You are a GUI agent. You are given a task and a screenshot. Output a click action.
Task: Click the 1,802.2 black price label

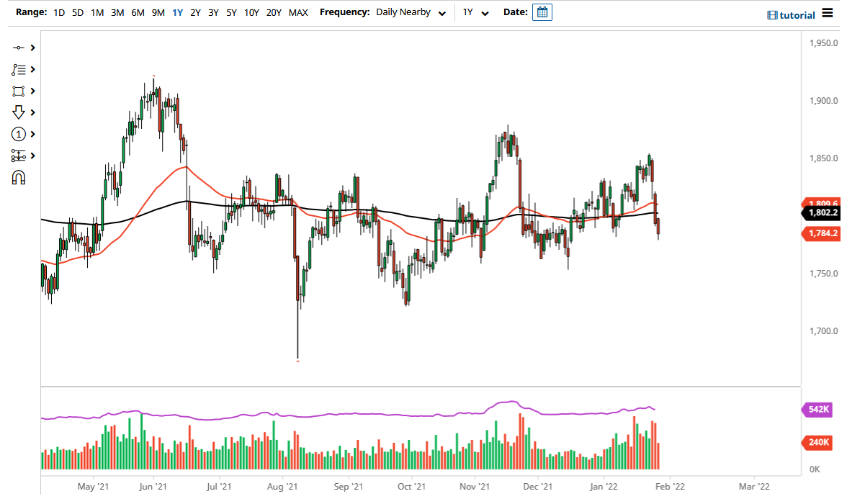tap(821, 212)
